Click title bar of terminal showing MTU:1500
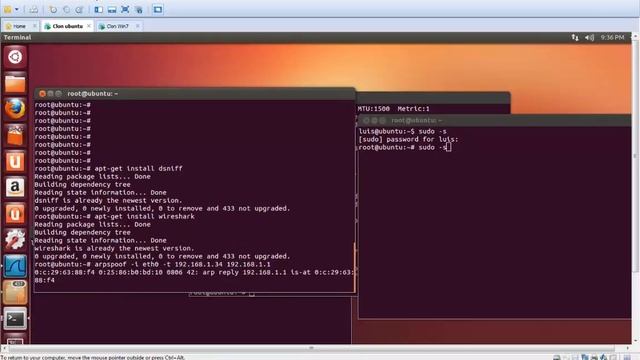Image resolution: width=640 pixels, height=360 pixels. click(433, 98)
